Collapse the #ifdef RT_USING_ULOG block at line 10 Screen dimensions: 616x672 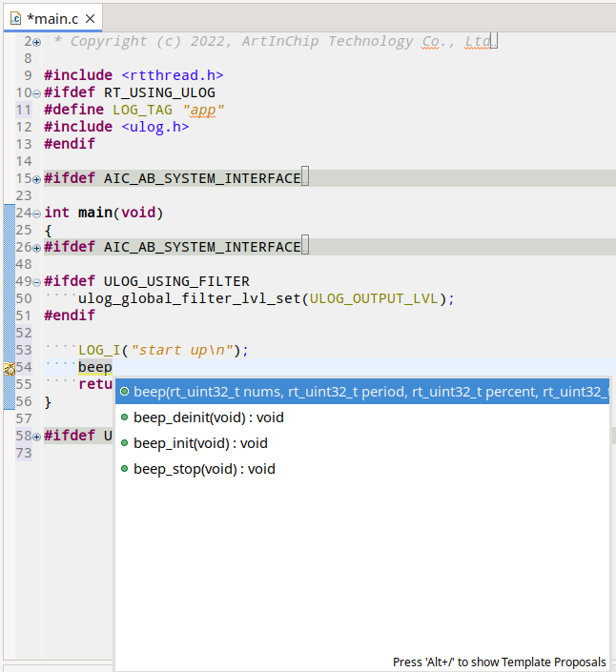[37, 93]
